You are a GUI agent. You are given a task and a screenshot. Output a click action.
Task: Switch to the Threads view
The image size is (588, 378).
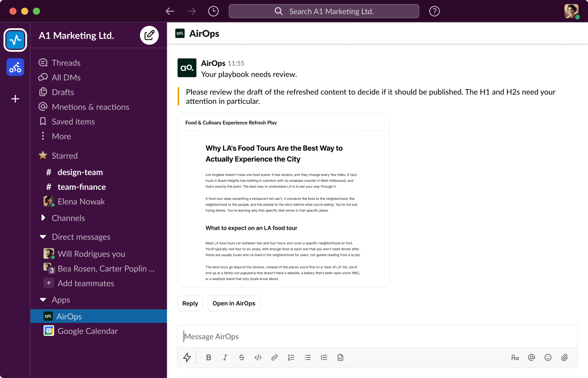tap(66, 63)
